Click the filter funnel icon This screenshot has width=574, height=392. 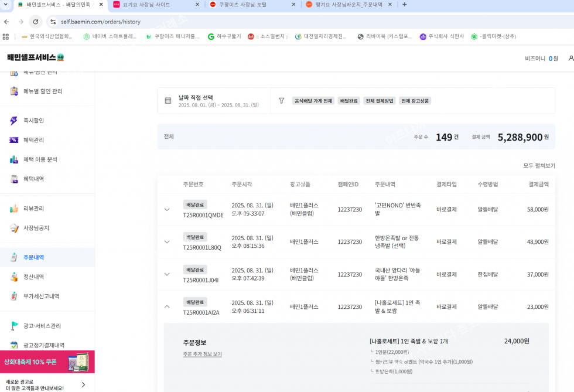(281, 101)
